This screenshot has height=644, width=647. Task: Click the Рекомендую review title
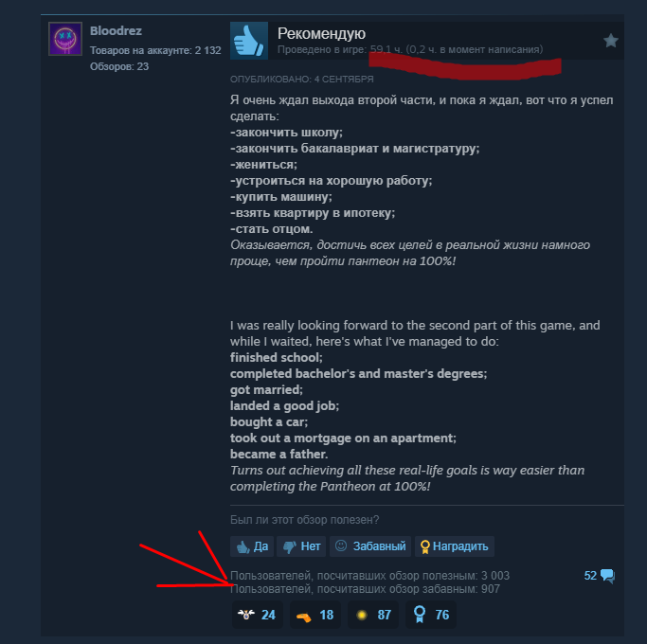pos(321,33)
